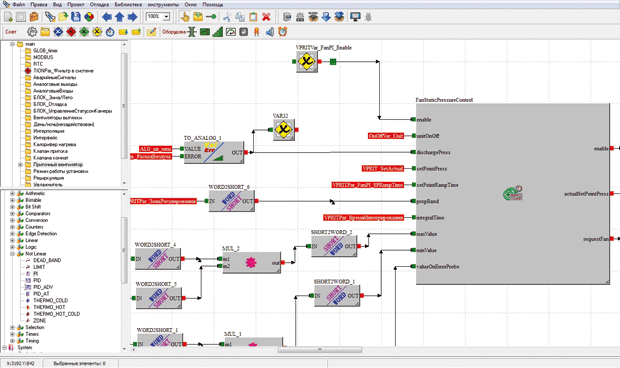This screenshot has height=368, width=620.
Task: Click the blue floppy disk save icon
Action: pos(76,17)
